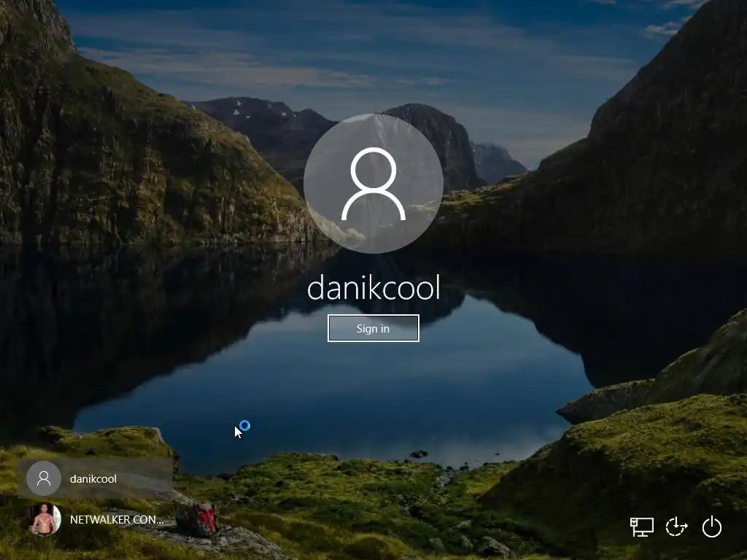The height and width of the screenshot is (560, 747).
Task: Click the large profile picture circle
Action: point(373,183)
